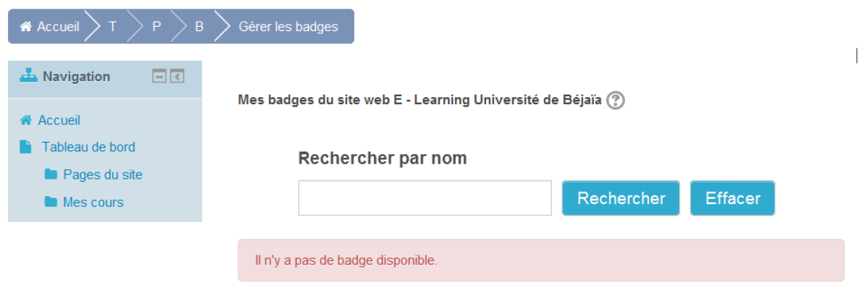Open the Pages du site link

pyautogui.click(x=103, y=174)
